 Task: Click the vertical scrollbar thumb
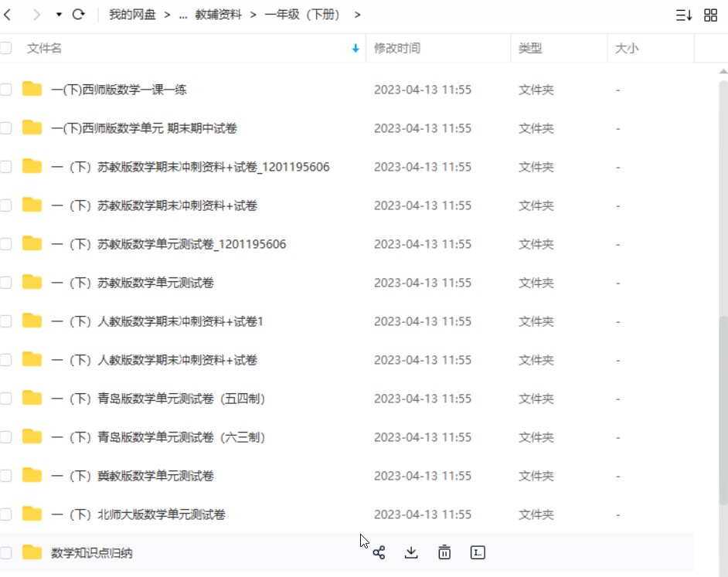point(723,410)
